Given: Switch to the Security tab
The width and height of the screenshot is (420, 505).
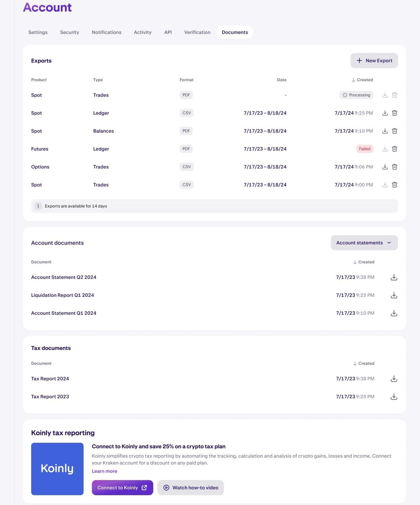Looking at the screenshot, I should [x=69, y=32].
